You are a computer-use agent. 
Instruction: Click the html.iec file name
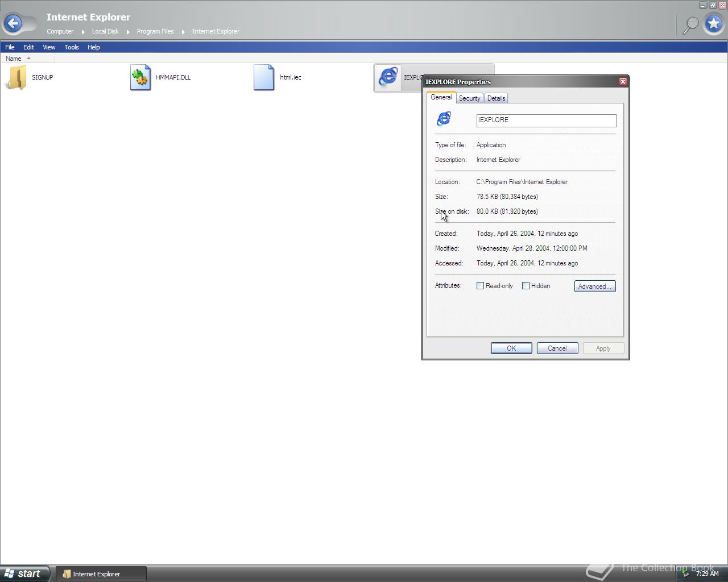pos(291,77)
